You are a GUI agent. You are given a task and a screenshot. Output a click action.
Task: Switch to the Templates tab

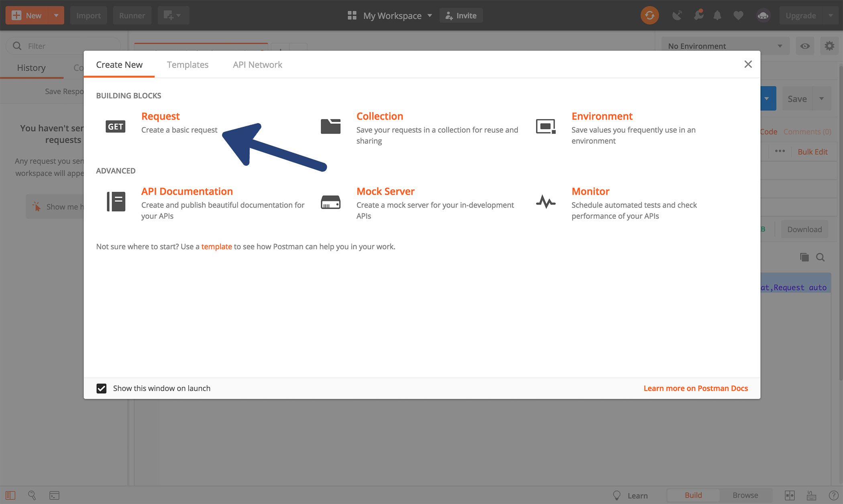(x=187, y=65)
